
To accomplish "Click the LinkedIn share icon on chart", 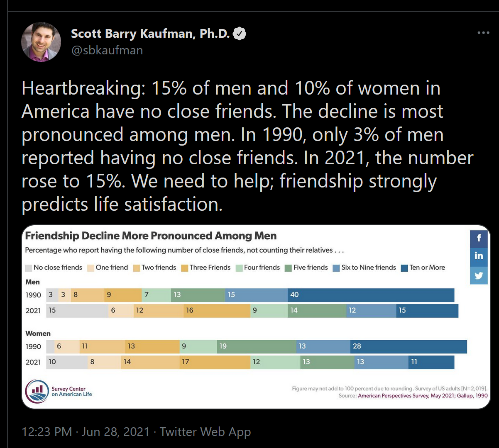I will [479, 256].
